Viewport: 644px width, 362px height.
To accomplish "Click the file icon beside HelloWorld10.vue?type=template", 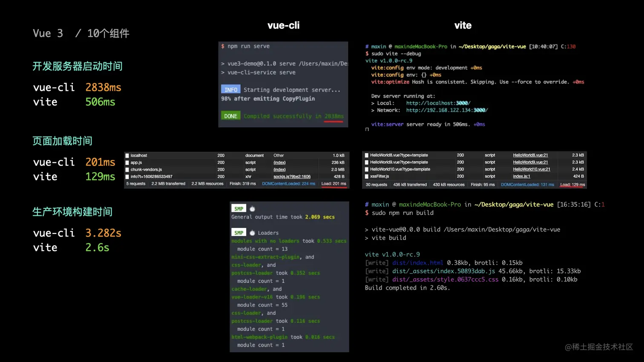I will tap(366, 169).
